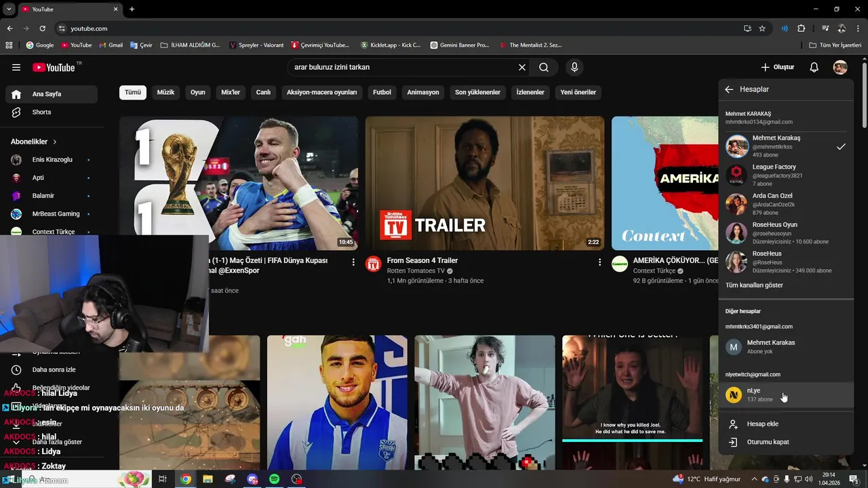The width and height of the screenshot is (868, 488).
Task: Open the Tüm Yer İşaretleri bookmarks folder
Action: click(835, 45)
